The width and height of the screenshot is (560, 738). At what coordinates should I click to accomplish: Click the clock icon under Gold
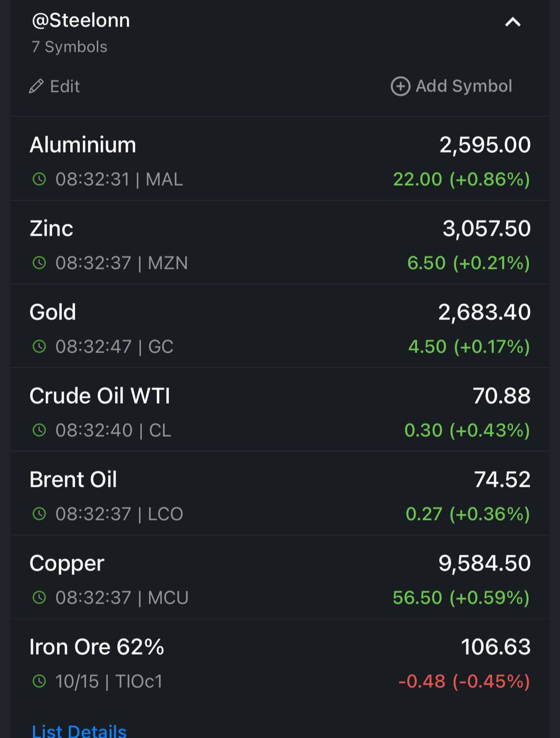pos(39,347)
